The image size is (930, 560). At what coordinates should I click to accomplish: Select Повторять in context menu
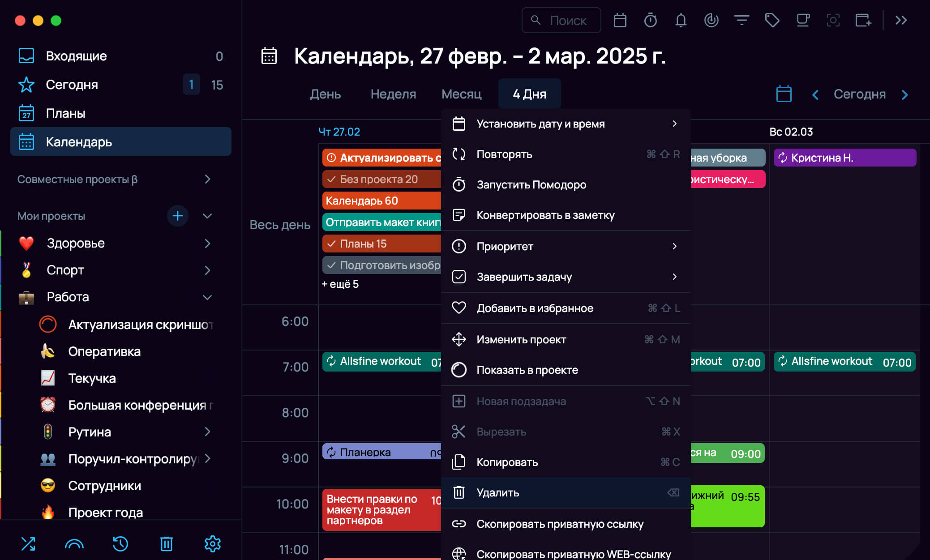566,154
